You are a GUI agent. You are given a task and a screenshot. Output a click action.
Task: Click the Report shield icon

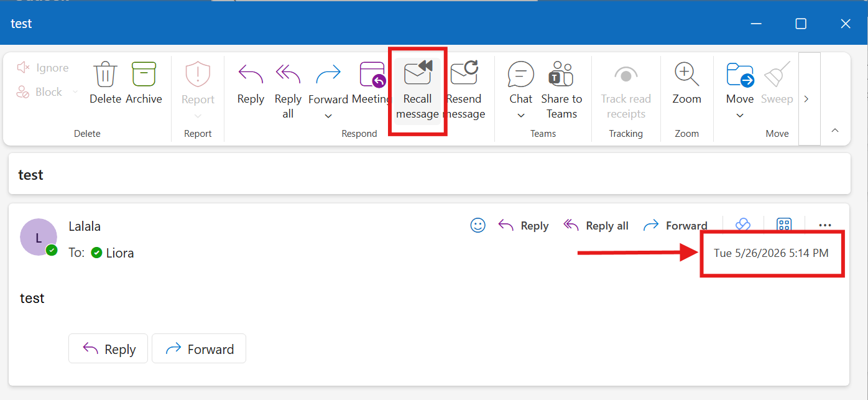(x=198, y=75)
